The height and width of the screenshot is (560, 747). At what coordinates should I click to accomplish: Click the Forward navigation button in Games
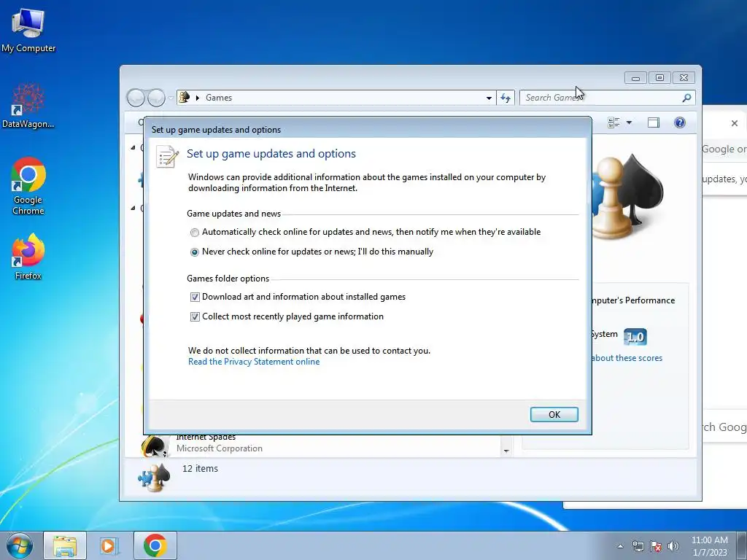(x=156, y=98)
